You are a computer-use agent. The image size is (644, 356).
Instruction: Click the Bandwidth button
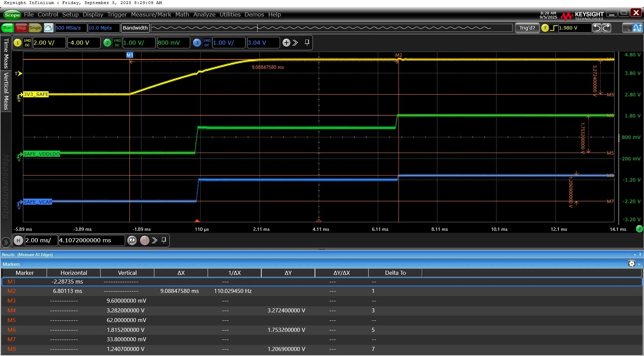[x=135, y=28]
